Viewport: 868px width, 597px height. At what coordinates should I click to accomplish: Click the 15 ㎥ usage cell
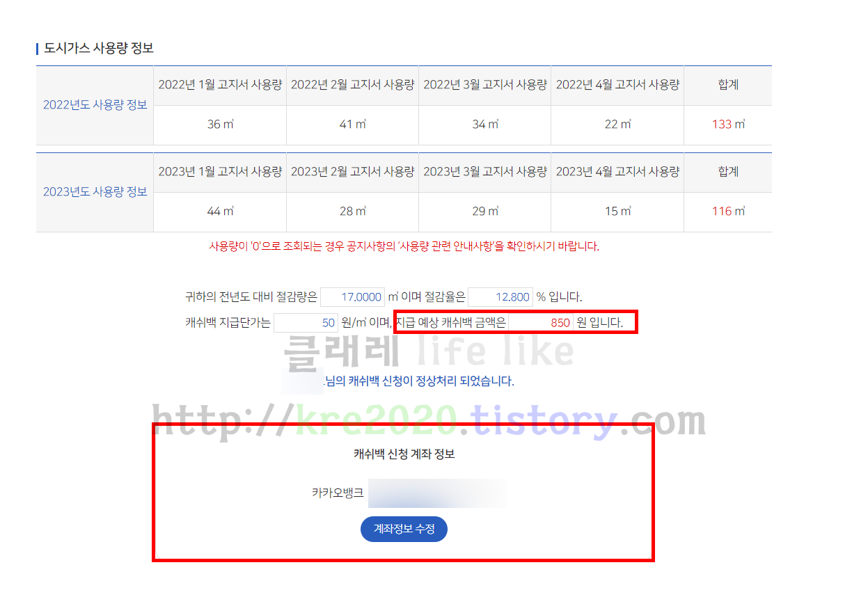[617, 212]
